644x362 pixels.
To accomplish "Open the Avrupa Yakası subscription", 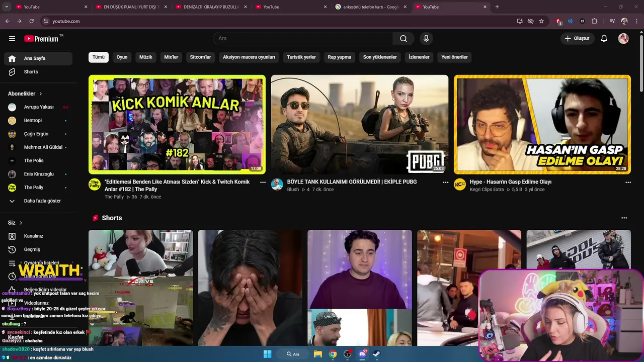I will point(38,107).
